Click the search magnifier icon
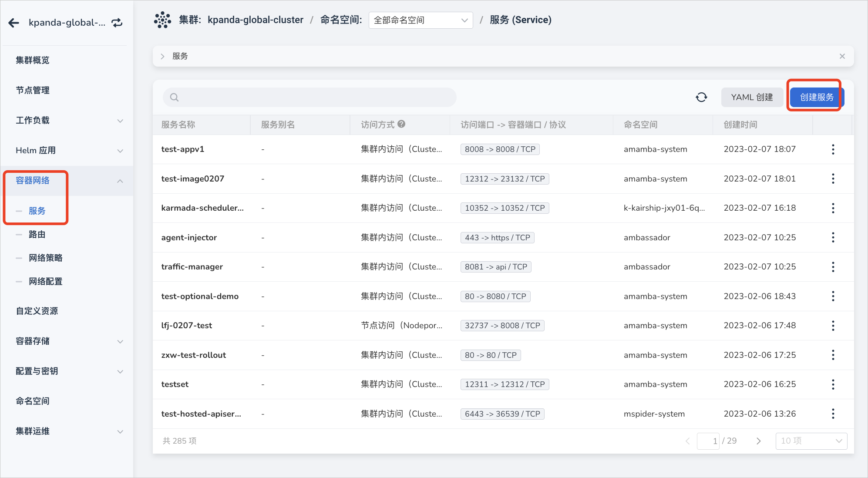 (174, 97)
